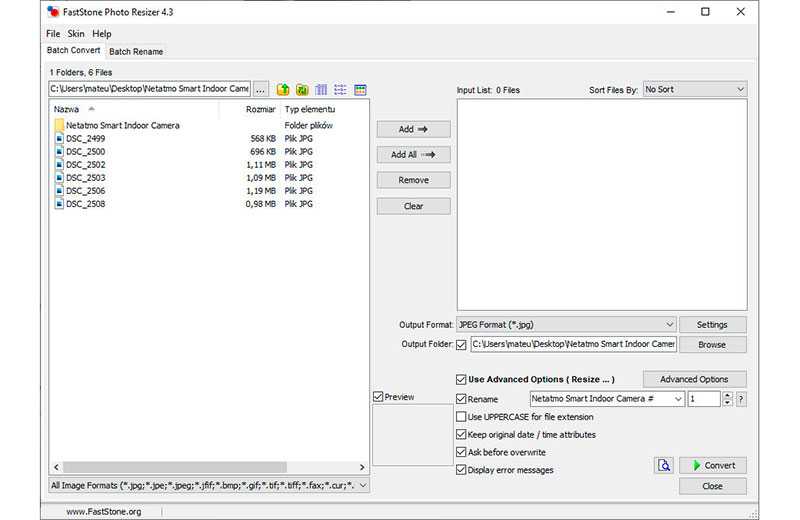800x520 pixels.
Task: Click the FastStone app logo in title bar
Action: click(53, 12)
